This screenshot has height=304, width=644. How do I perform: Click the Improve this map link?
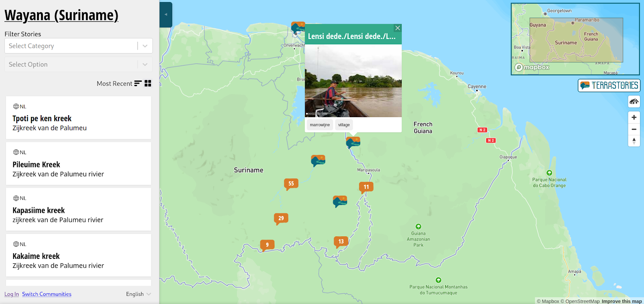coord(621,301)
